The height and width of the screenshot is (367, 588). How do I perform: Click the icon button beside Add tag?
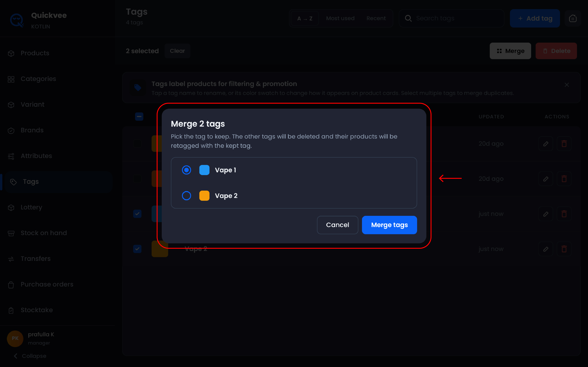[x=573, y=18]
